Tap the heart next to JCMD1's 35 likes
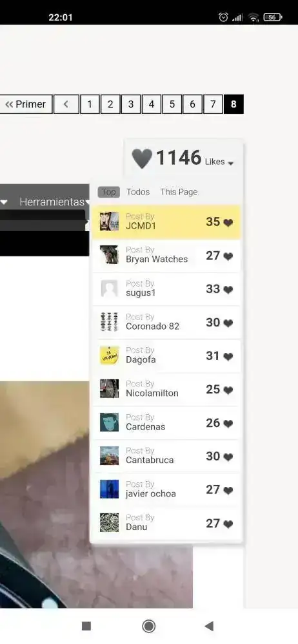Viewport: 298px width, 644px height. click(228, 223)
